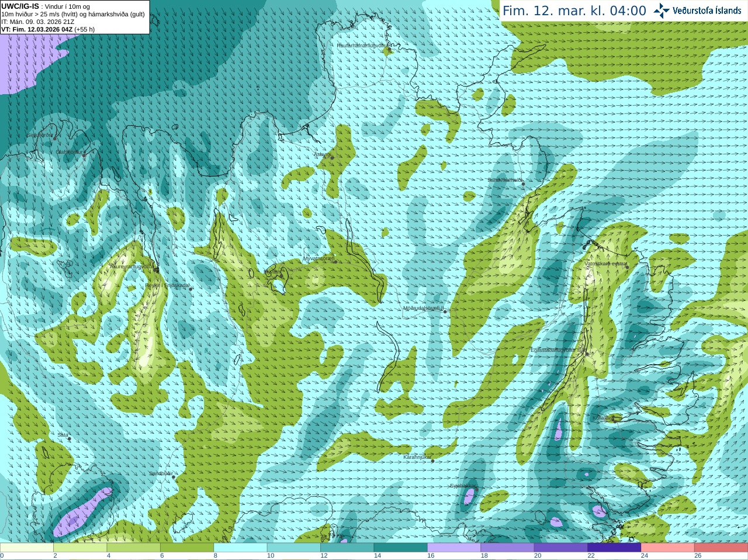Click the Mývatnsöræfi station label
This screenshot has height=560, width=748.
[318, 258]
